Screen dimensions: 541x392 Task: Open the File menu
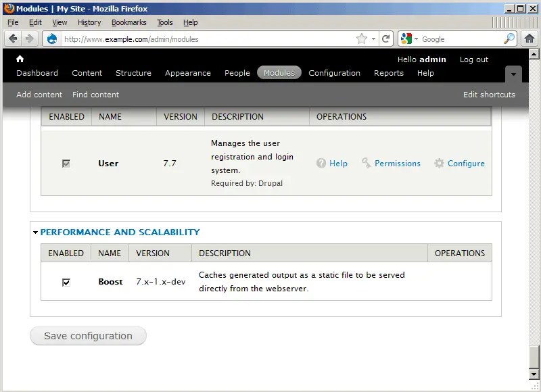pos(13,22)
